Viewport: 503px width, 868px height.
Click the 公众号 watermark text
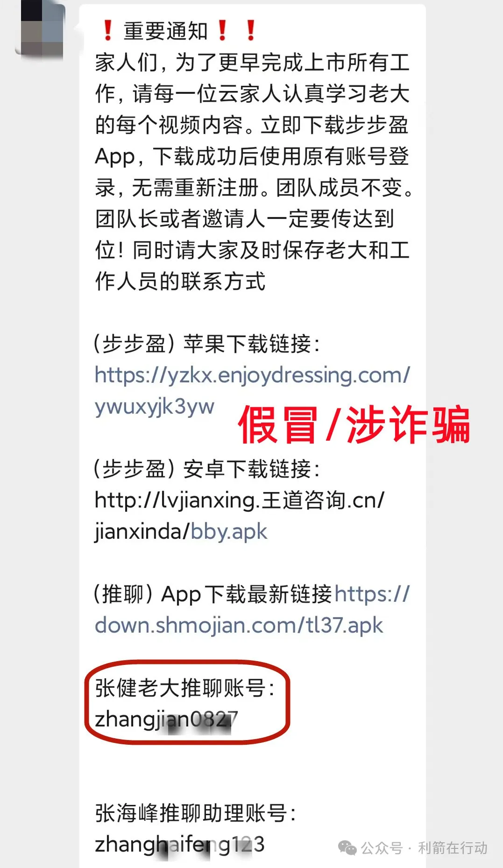tap(382, 848)
